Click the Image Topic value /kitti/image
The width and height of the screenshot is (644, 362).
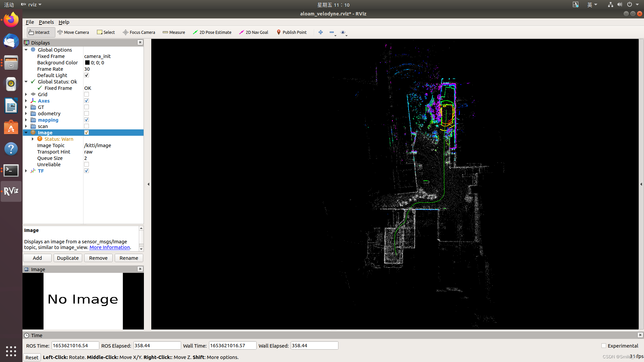(98, 145)
